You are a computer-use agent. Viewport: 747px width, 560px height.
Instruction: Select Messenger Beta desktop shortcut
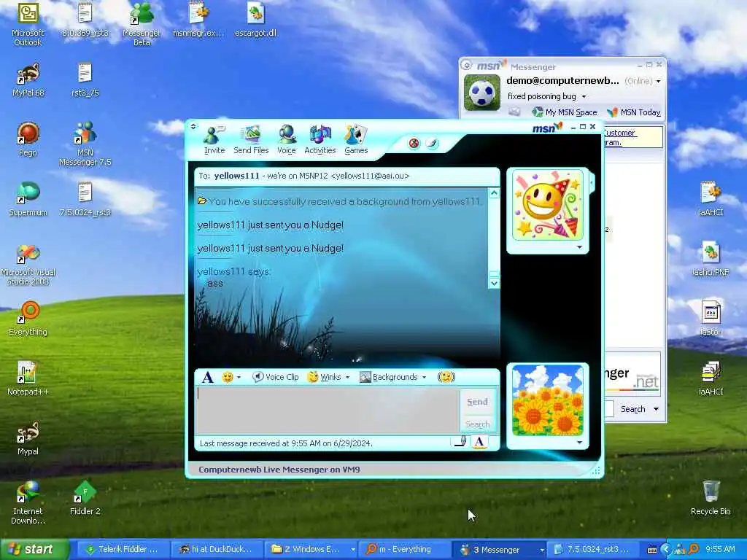click(142, 24)
